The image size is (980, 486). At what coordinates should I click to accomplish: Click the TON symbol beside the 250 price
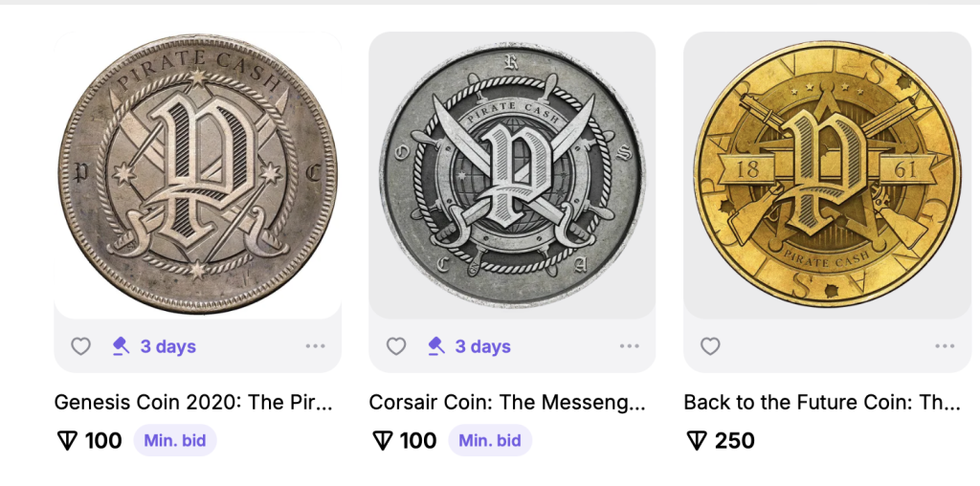[697, 441]
